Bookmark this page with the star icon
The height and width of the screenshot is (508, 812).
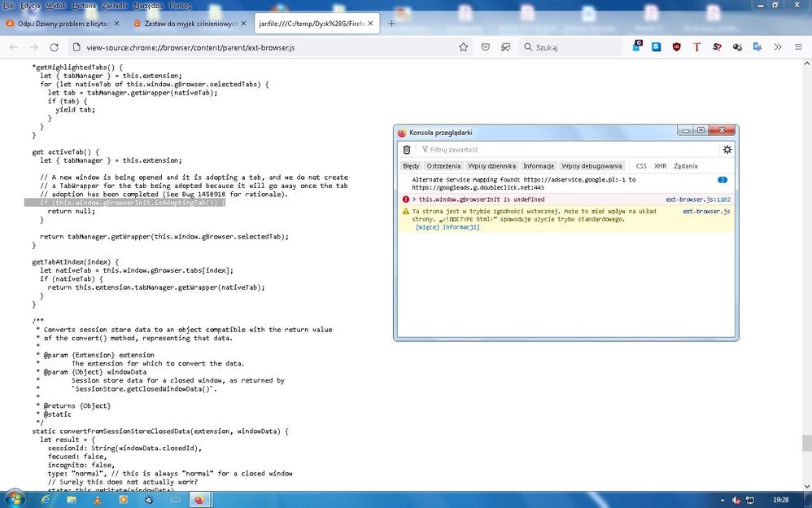[464, 47]
